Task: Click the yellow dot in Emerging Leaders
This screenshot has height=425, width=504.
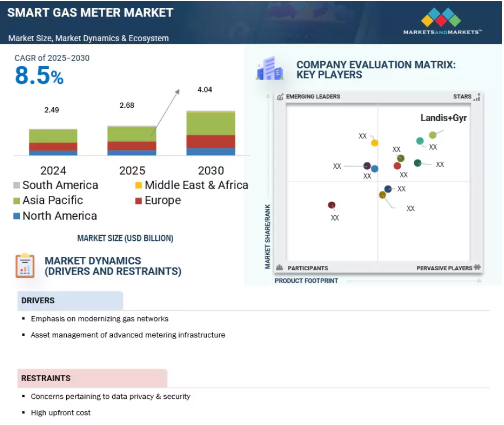Action: pos(375,143)
